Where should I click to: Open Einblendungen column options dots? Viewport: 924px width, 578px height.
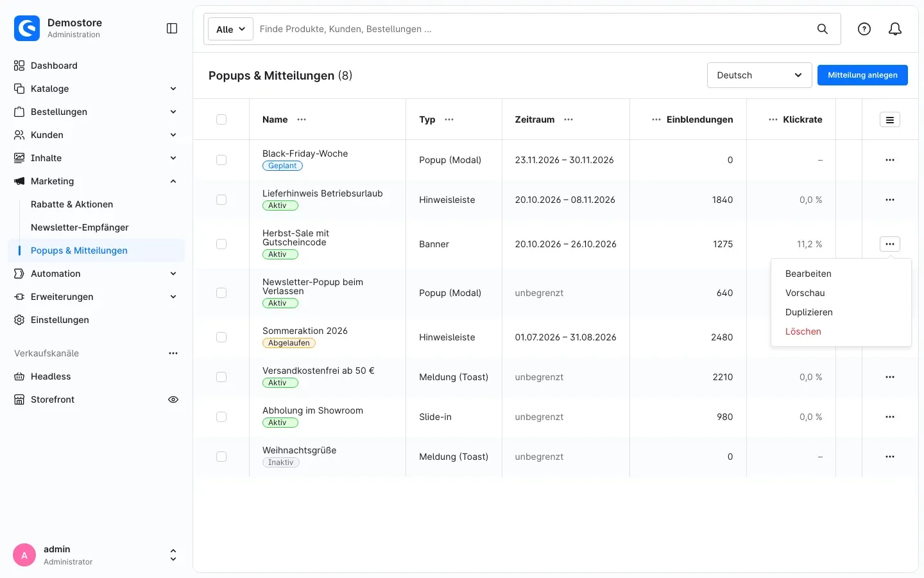point(656,119)
